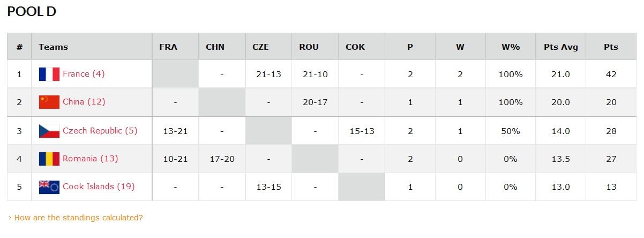The image size is (644, 238).
Task: Click the China flag icon
Action: tap(49, 102)
